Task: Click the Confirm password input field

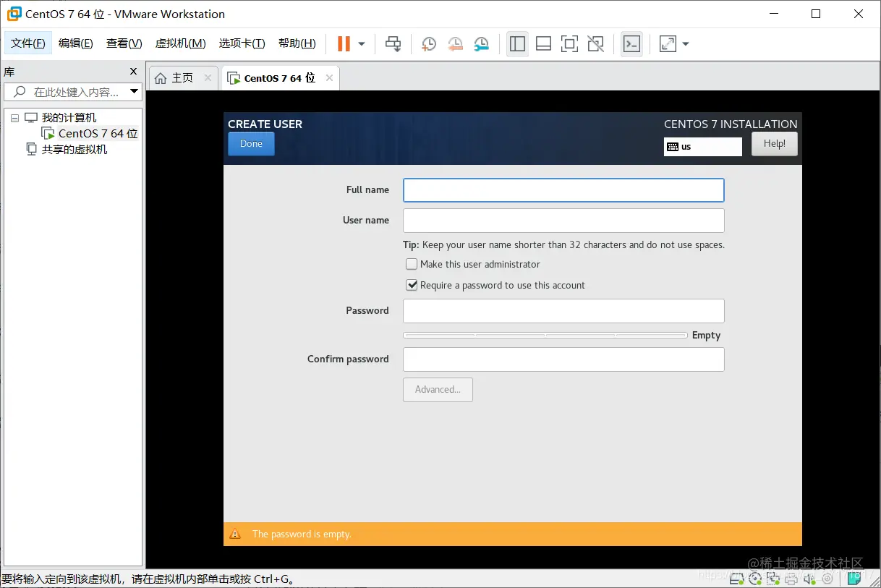Action: [x=563, y=359]
